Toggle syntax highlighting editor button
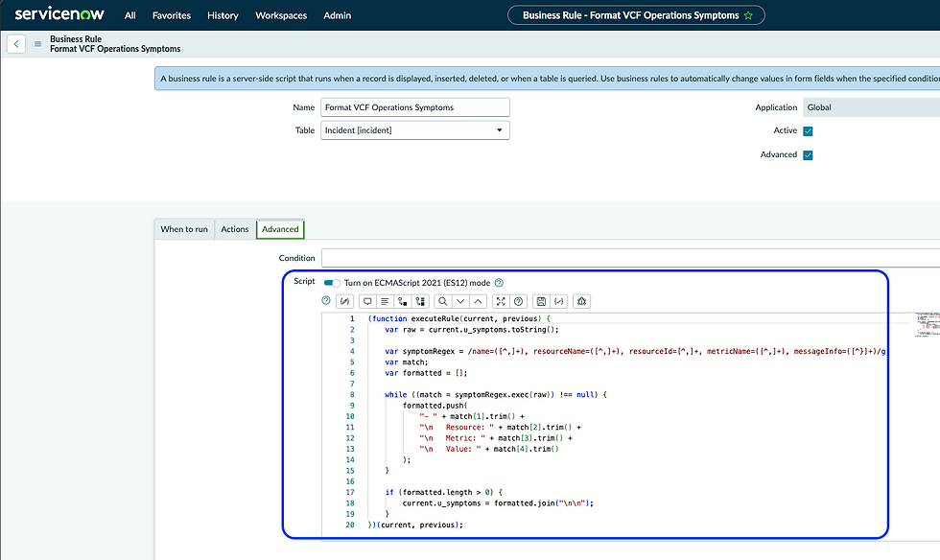The width and height of the screenshot is (940, 560). click(x=344, y=302)
